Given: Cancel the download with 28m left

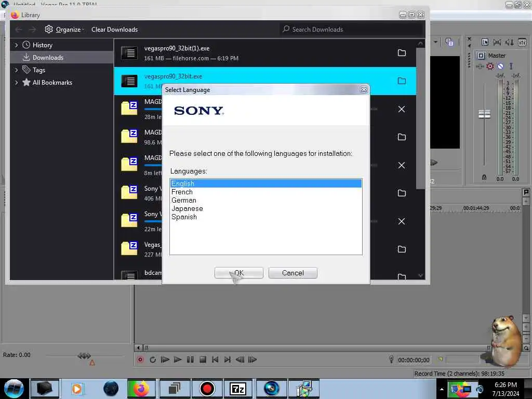Looking at the screenshot, I should [402, 109].
